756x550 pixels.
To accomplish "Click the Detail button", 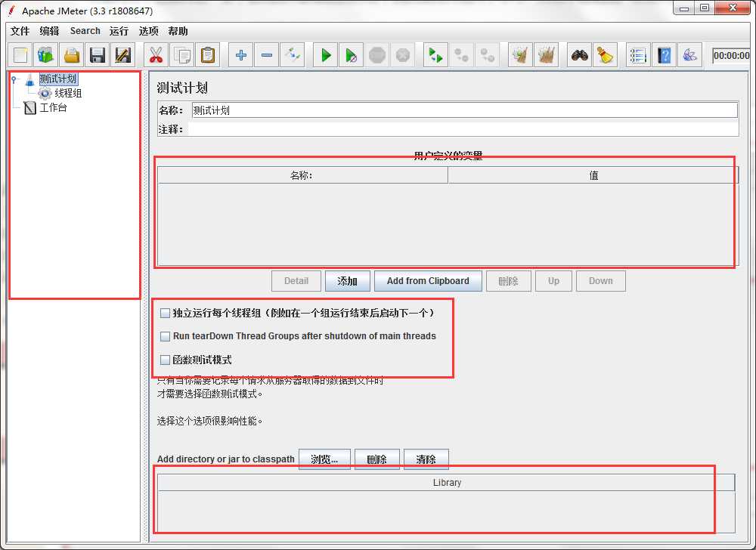I will pyautogui.click(x=296, y=281).
